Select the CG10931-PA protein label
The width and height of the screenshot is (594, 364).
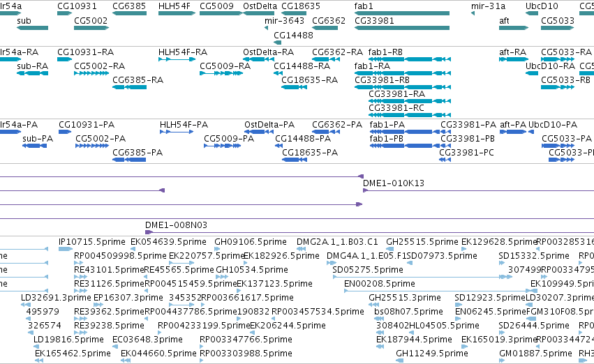click(87, 125)
